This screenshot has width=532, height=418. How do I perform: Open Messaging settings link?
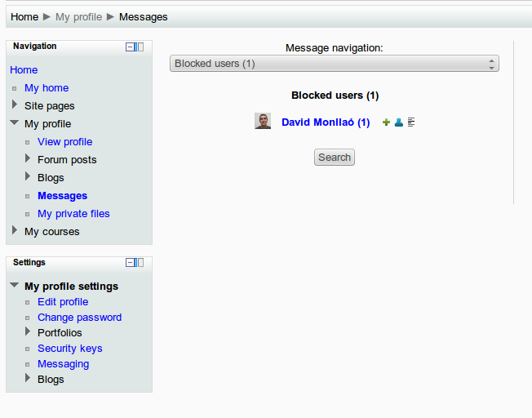63,364
